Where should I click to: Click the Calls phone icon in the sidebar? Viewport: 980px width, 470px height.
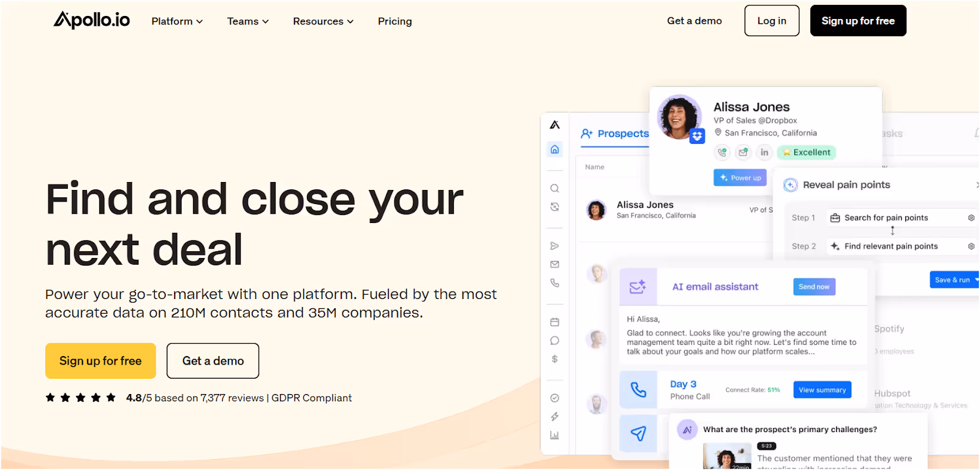coord(555,283)
